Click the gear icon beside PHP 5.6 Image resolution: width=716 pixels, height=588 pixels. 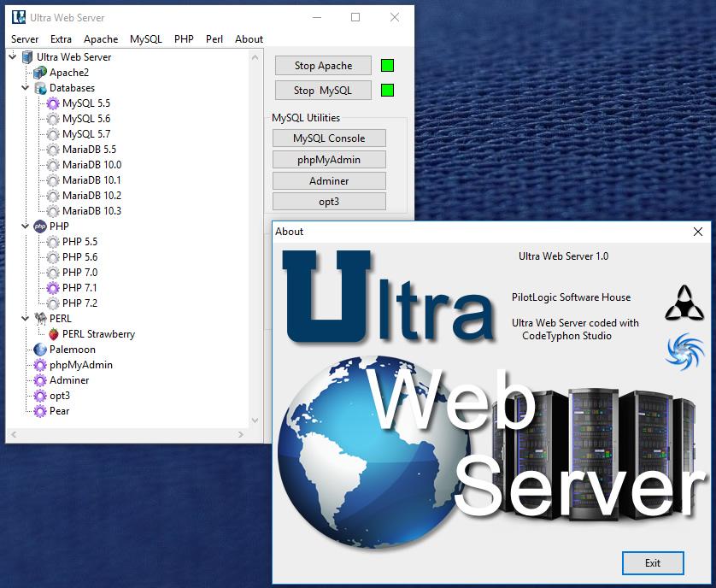pos(53,257)
